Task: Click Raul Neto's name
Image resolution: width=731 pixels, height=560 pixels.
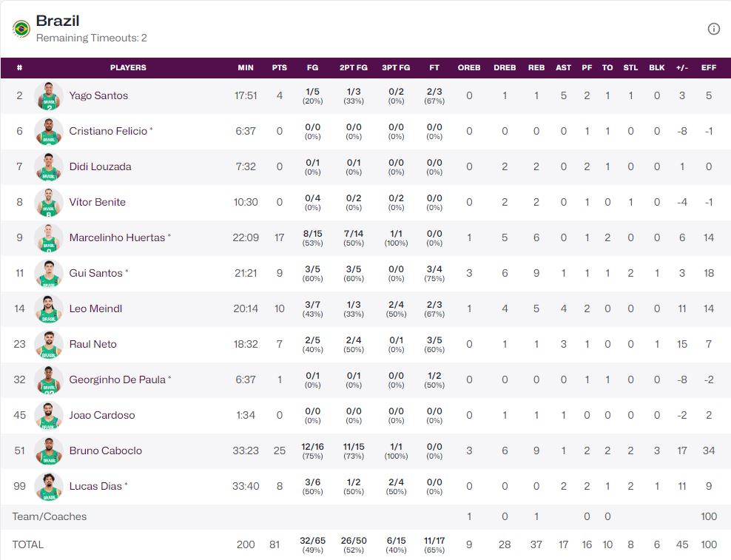Action: [92, 344]
